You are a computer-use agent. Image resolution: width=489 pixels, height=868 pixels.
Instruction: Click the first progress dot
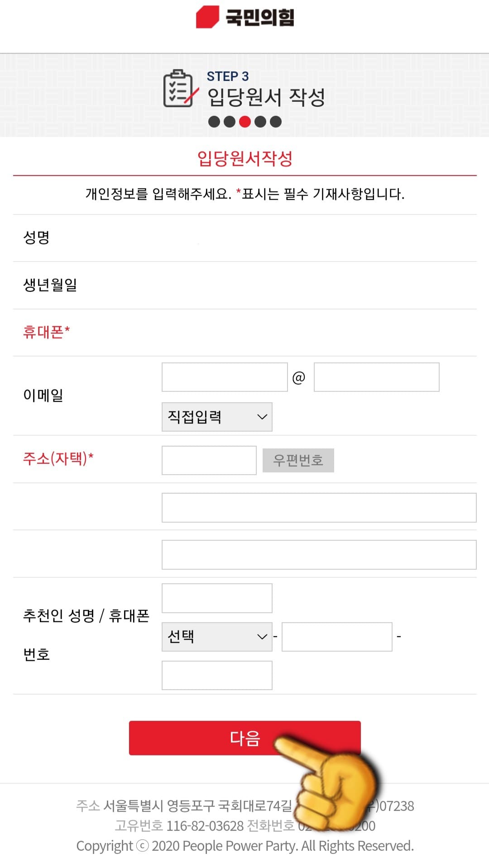pos(214,121)
